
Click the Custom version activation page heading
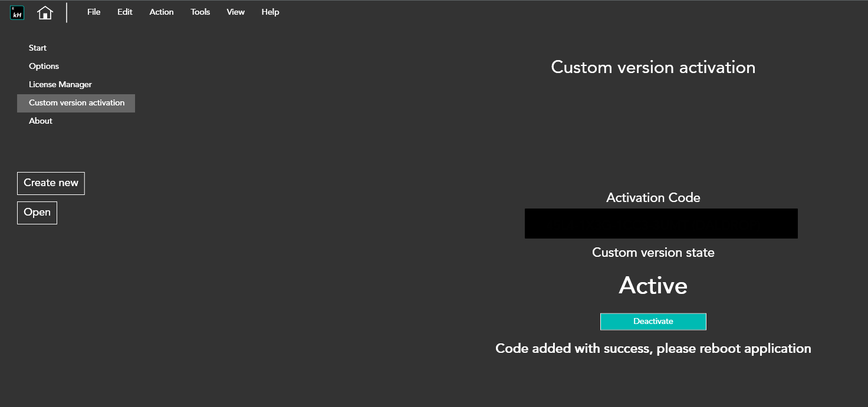[653, 67]
